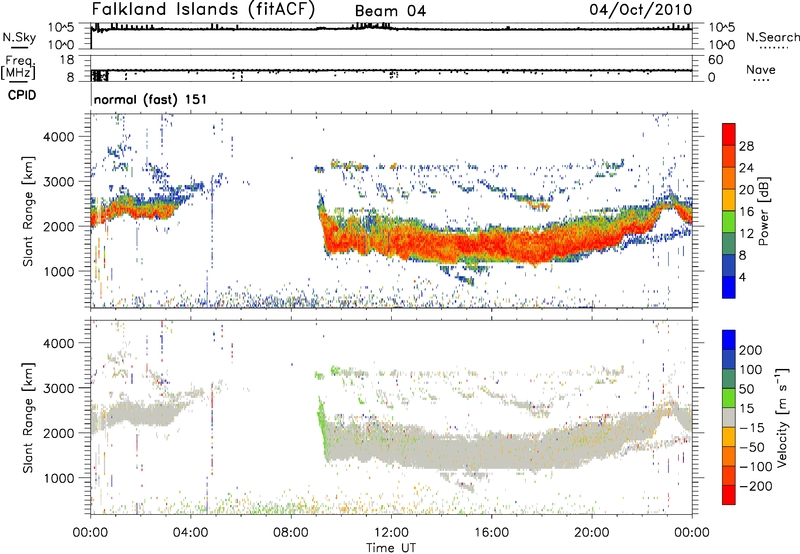Viewport: 800px width, 554px height.
Task: Click the red bottom of velocity colorbar
Action: 729,495
